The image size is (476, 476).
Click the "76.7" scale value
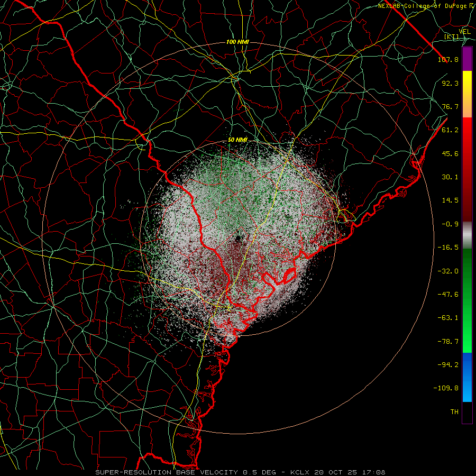(450, 106)
